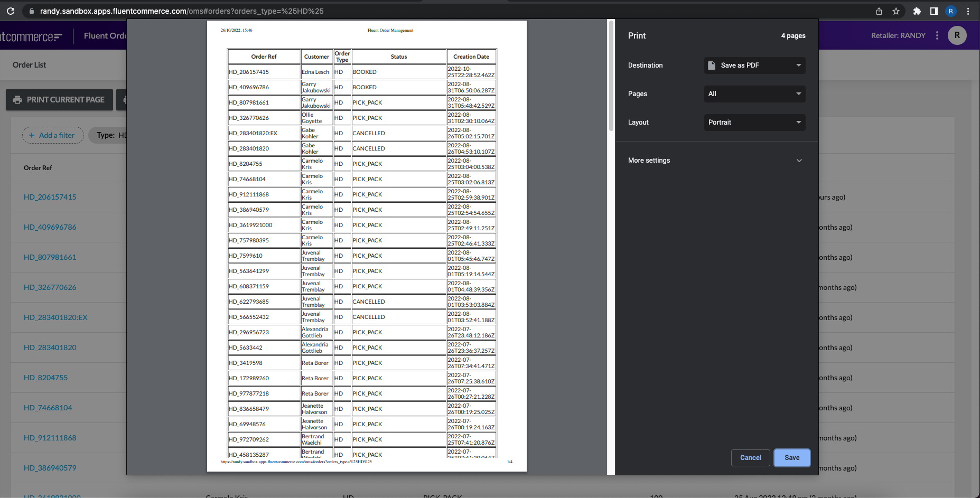
Task: Open the Chrome three-dot menu
Action: (x=968, y=11)
